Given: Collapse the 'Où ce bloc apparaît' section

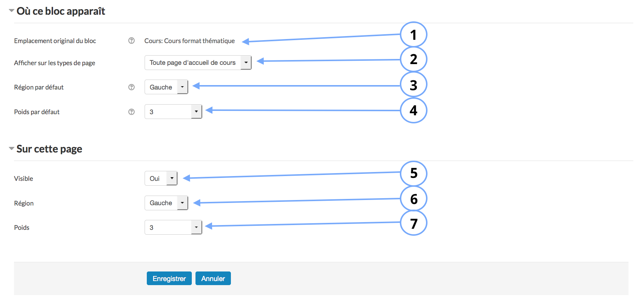Looking at the screenshot, I should tap(11, 11).
